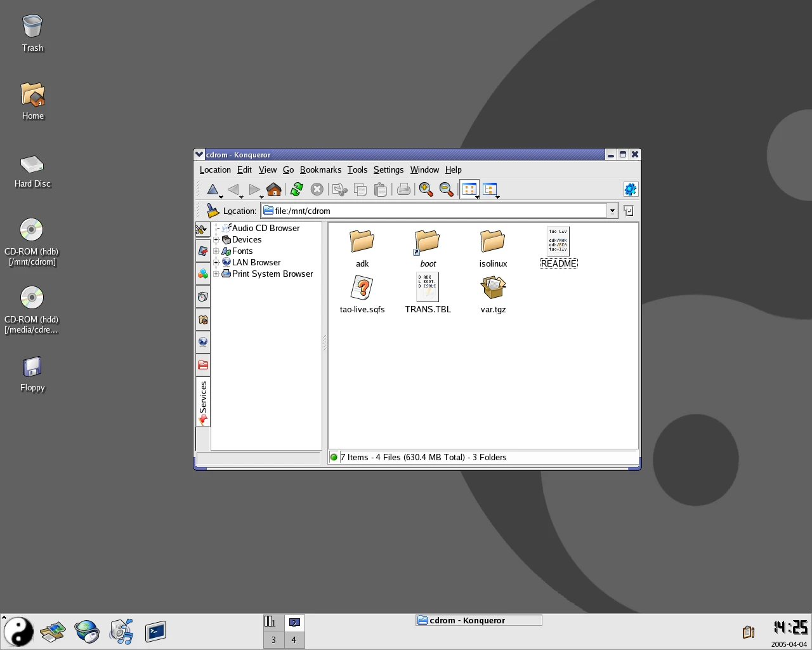Open the Bookmarks sidebar tab
This screenshot has height=650, width=812.
[x=202, y=251]
